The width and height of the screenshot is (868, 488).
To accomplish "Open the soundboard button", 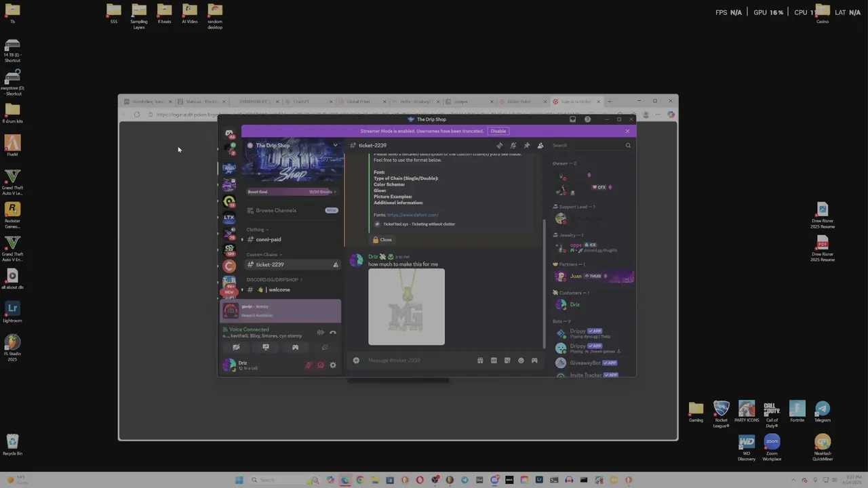I will [x=325, y=347].
